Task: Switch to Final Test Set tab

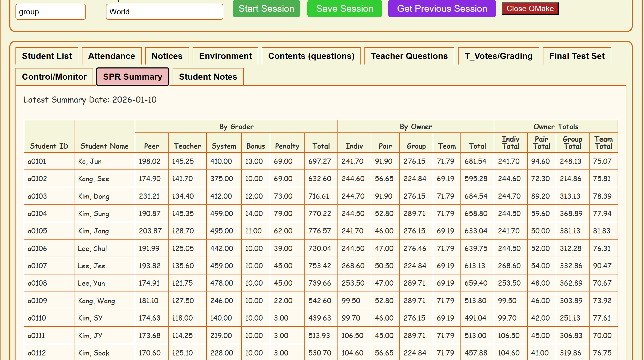Action: point(577,56)
